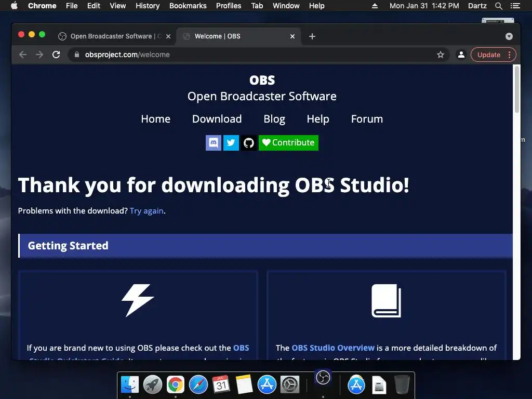
Task: Open Spotlight search magnifier
Action: point(498,6)
